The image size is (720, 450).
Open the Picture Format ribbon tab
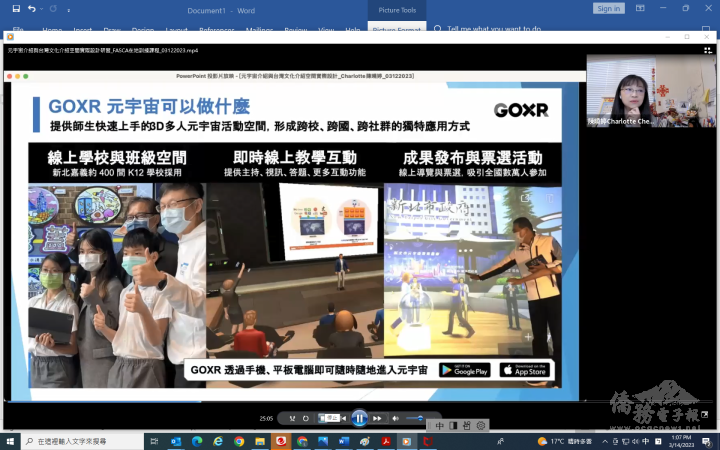[396, 30]
